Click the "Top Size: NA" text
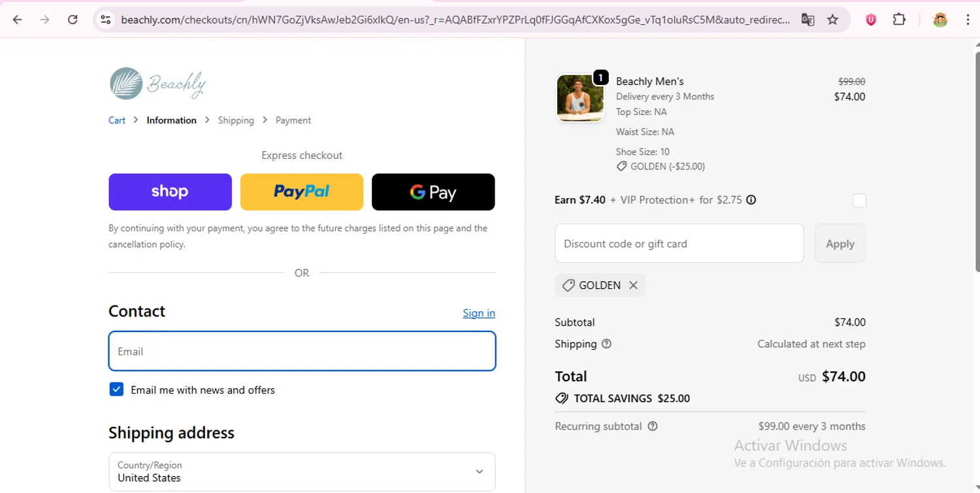The height and width of the screenshot is (493, 980). pyautogui.click(x=642, y=112)
